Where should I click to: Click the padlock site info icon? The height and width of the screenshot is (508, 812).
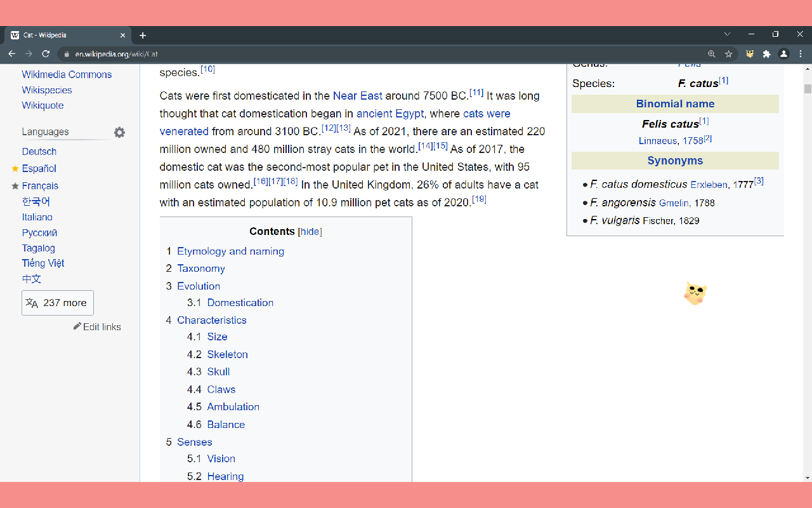[x=67, y=54]
